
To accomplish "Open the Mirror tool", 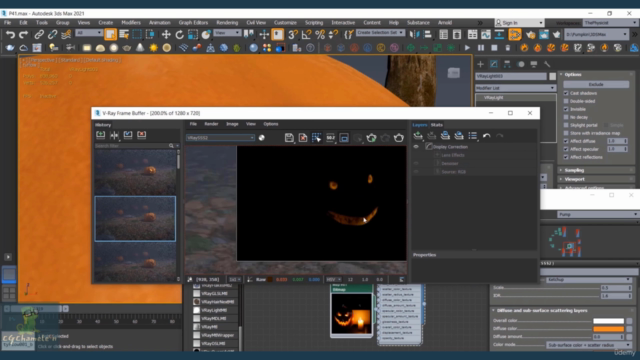I will (x=414, y=35).
